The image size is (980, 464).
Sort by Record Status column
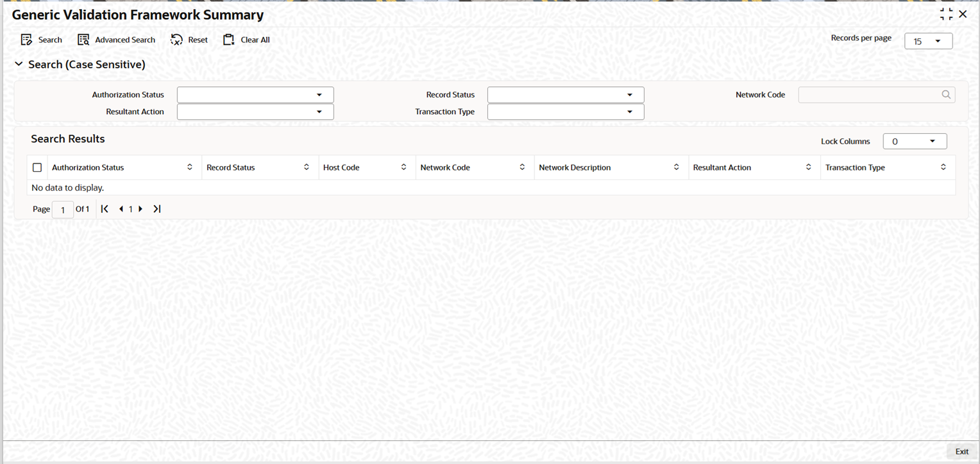307,167
